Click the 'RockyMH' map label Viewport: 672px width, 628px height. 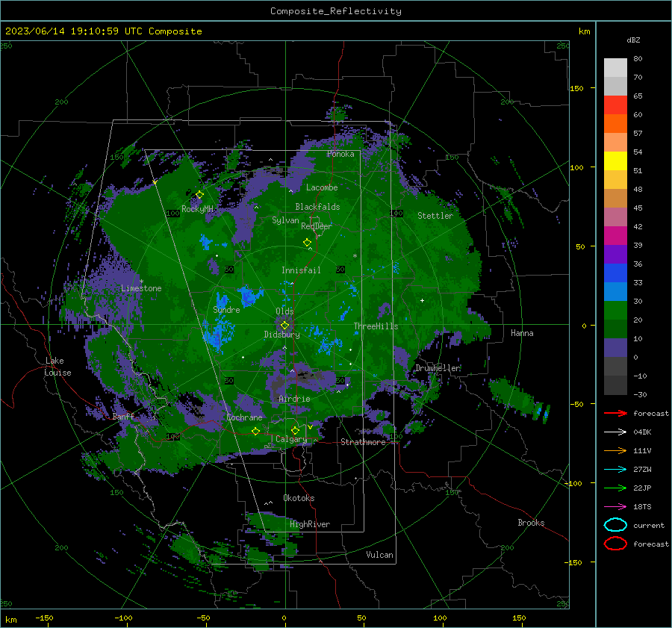pos(197,209)
